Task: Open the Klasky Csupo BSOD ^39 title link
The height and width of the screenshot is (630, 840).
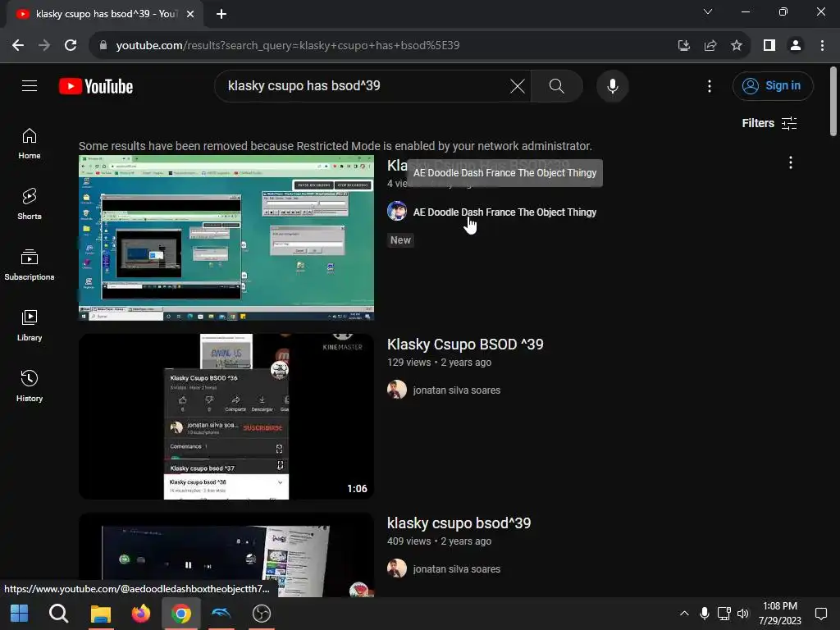Action: 465,344
